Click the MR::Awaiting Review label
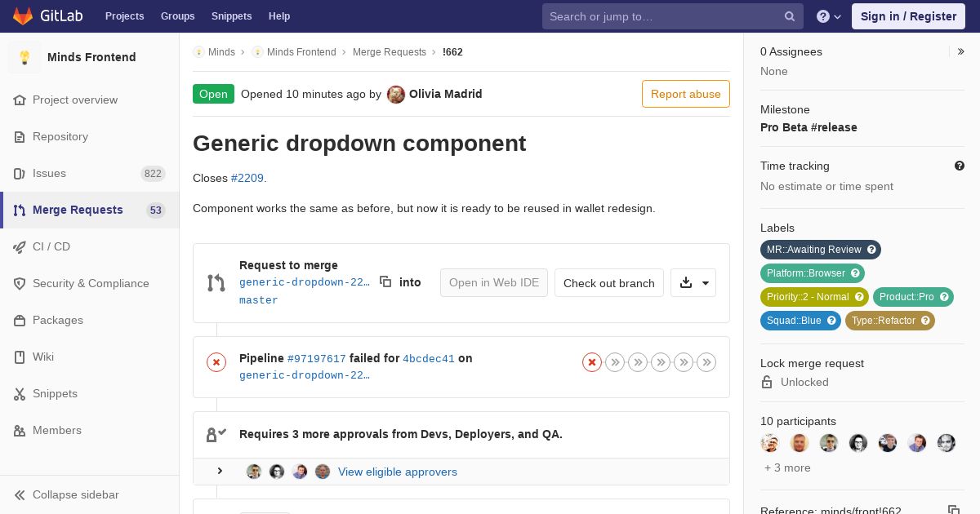 [814, 250]
